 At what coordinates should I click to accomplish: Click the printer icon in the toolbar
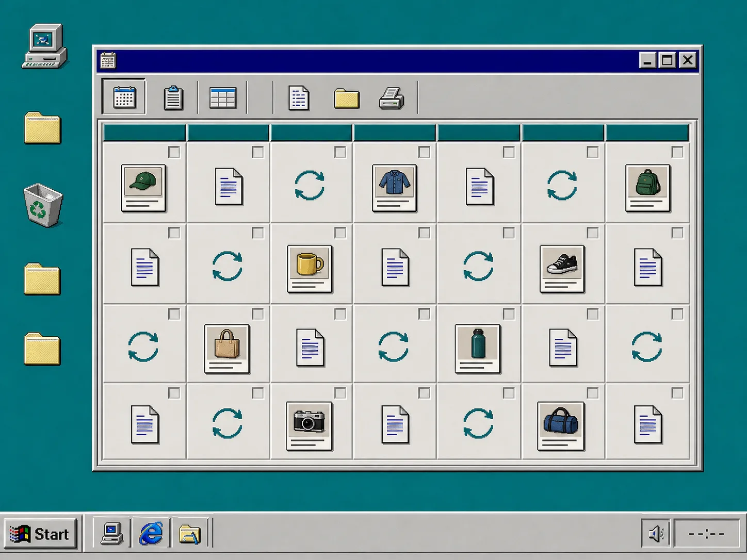(x=392, y=98)
